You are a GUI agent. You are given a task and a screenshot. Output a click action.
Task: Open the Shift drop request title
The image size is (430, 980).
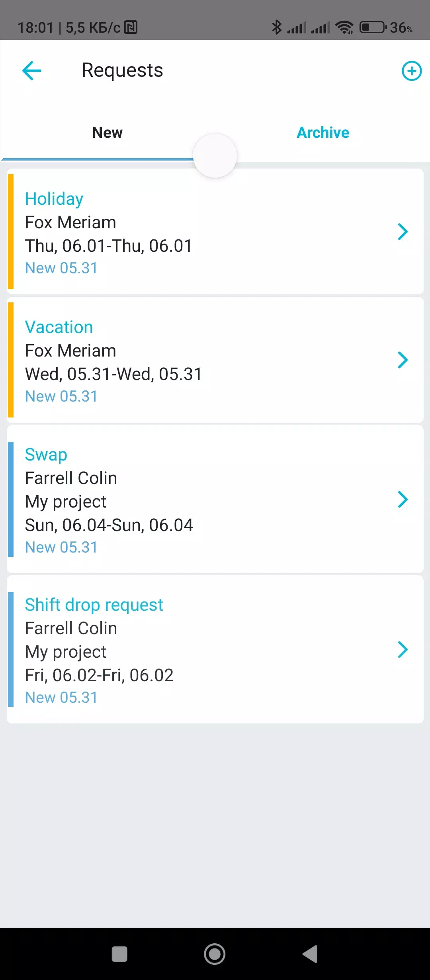[x=94, y=605]
